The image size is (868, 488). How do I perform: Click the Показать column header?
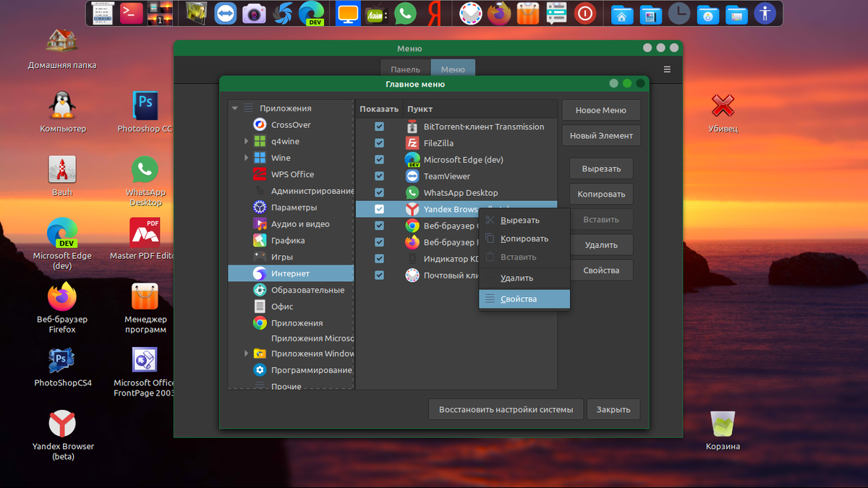379,109
